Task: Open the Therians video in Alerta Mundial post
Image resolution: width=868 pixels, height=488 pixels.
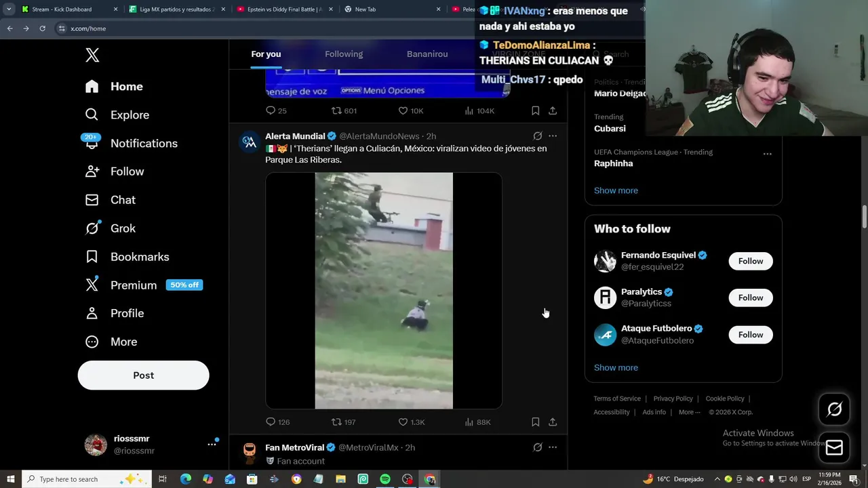Action: (x=384, y=291)
